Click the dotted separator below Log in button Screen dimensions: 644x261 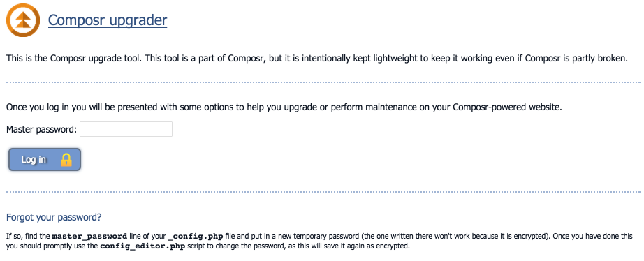(323, 192)
